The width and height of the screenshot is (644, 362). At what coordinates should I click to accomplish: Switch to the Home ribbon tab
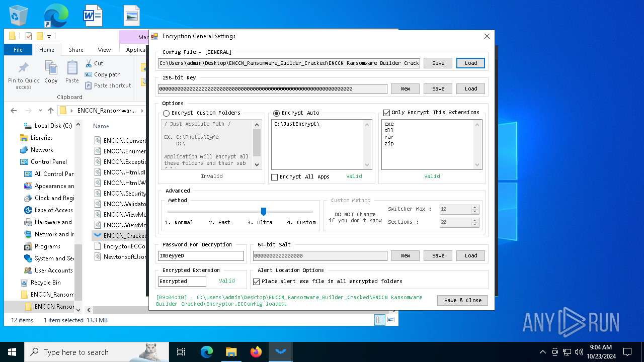(47, 50)
